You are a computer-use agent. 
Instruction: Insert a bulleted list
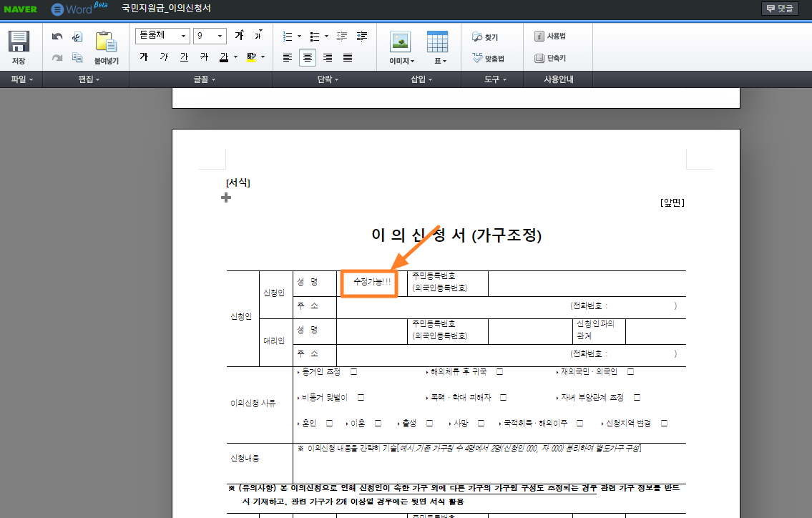314,36
